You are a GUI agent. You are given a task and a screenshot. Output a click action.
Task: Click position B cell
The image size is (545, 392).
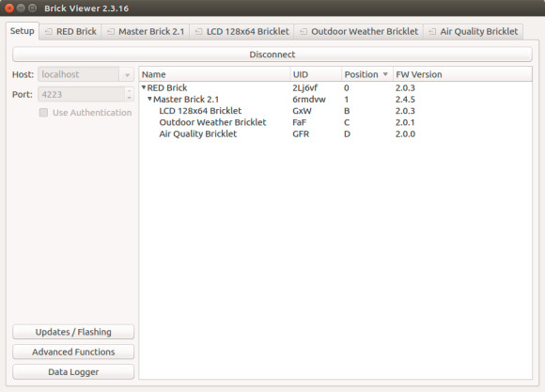pos(347,111)
